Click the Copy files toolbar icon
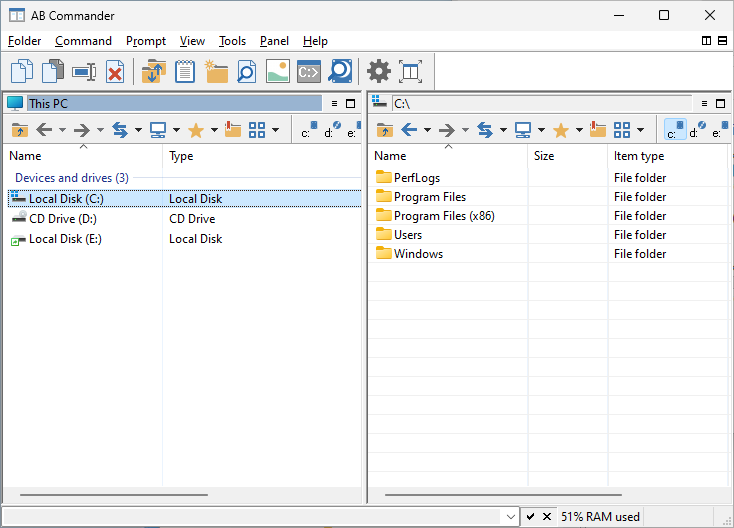Viewport: 734px width, 528px height. point(22,71)
